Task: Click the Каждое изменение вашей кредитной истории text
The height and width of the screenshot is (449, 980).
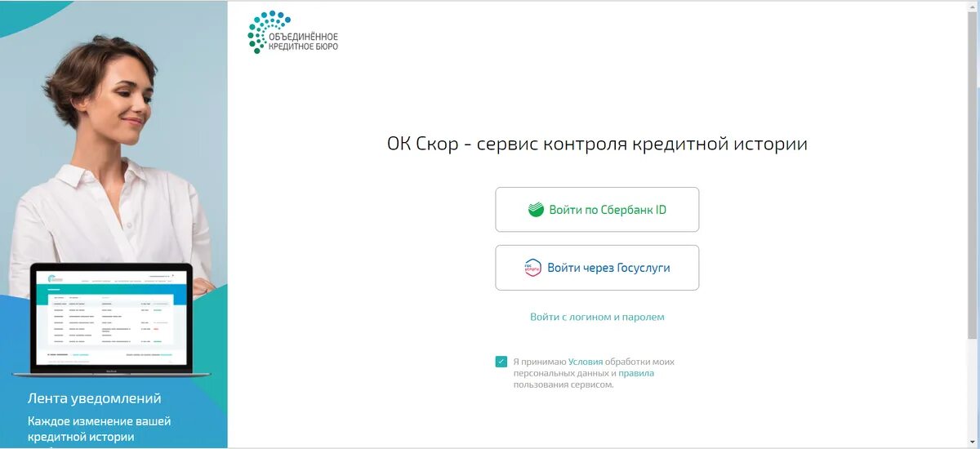Action: point(99,429)
